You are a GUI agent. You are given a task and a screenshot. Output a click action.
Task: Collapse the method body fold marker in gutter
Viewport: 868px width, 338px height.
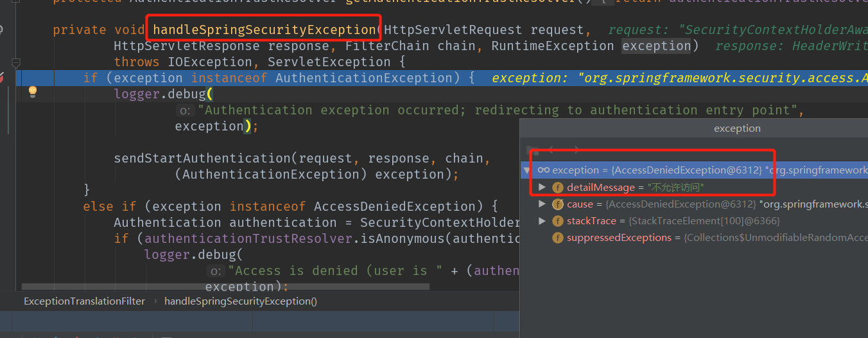16,62
